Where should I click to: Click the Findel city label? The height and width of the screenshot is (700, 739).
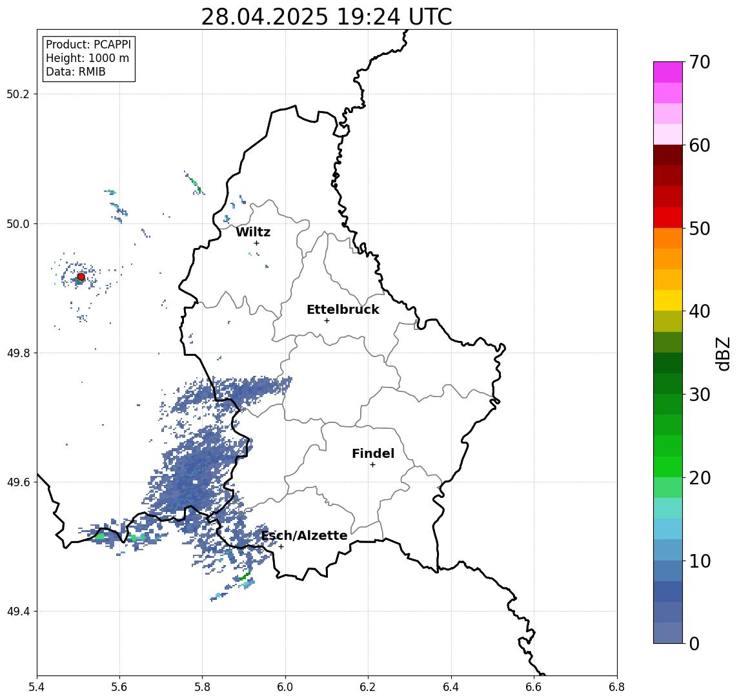click(373, 453)
